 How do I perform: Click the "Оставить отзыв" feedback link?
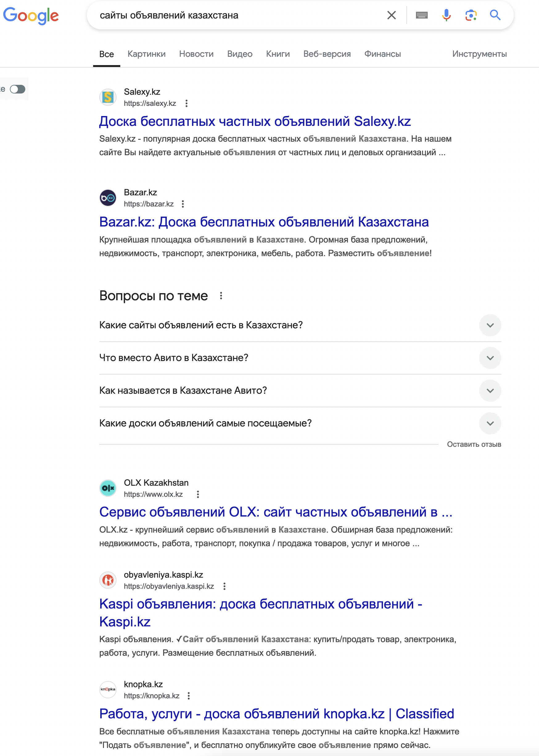474,444
